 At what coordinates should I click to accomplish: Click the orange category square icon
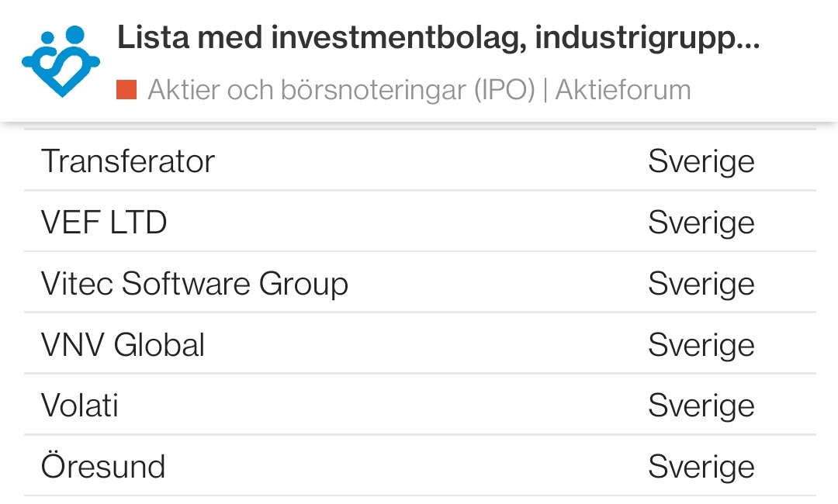(x=126, y=90)
